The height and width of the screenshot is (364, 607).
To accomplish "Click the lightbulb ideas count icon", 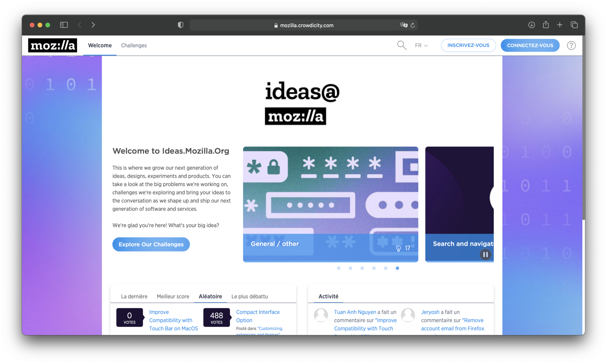I will point(398,248).
